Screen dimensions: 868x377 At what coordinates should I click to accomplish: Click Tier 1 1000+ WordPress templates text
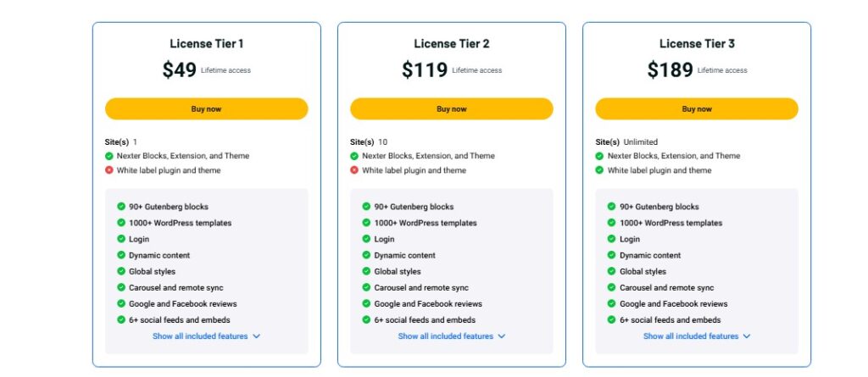(x=180, y=223)
